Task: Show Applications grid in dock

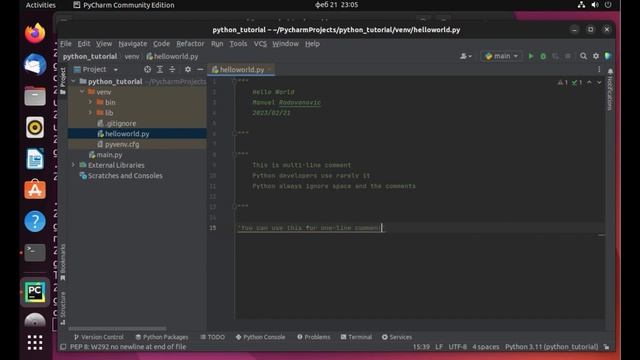Action: pyautogui.click(x=35, y=342)
